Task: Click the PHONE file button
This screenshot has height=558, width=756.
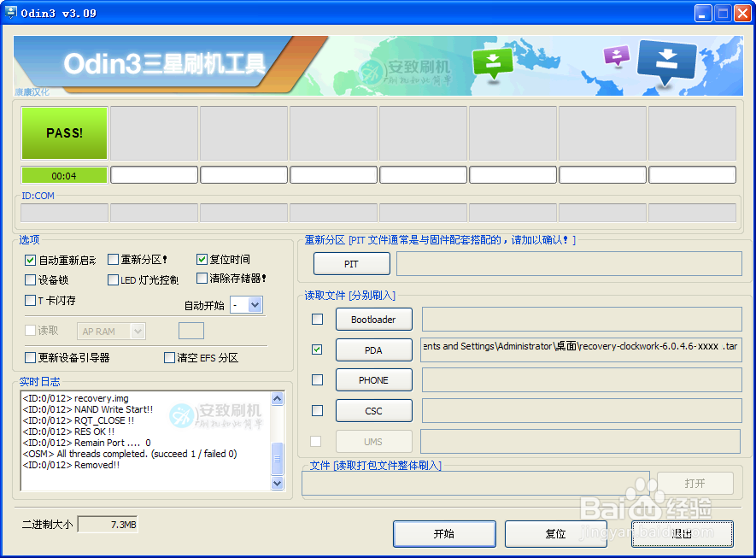Action: pyautogui.click(x=373, y=380)
